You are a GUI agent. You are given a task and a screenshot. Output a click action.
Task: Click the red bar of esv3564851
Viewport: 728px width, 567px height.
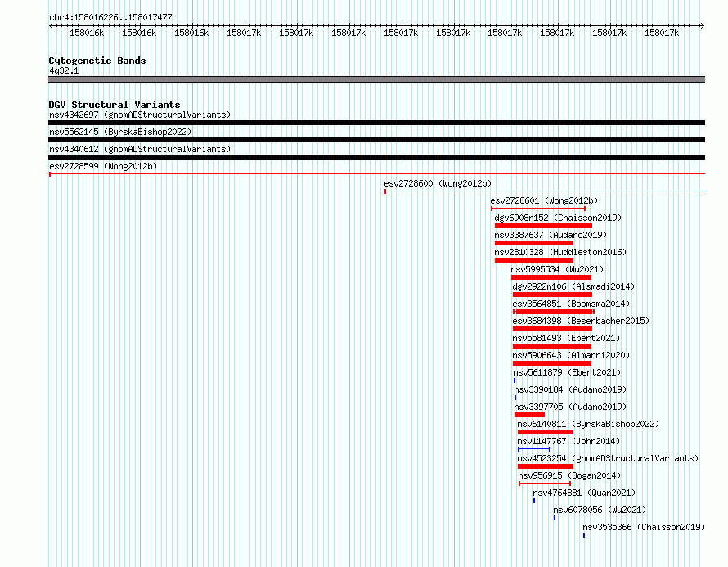(x=554, y=312)
